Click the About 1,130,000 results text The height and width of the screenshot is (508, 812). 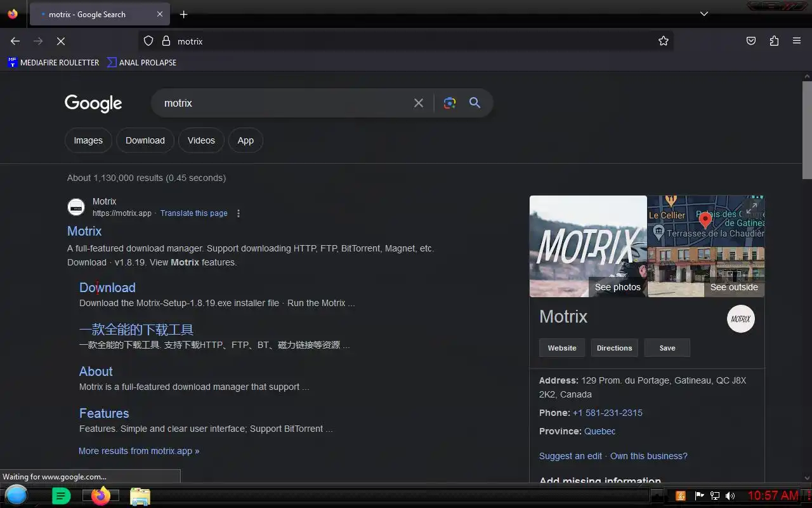(x=147, y=178)
